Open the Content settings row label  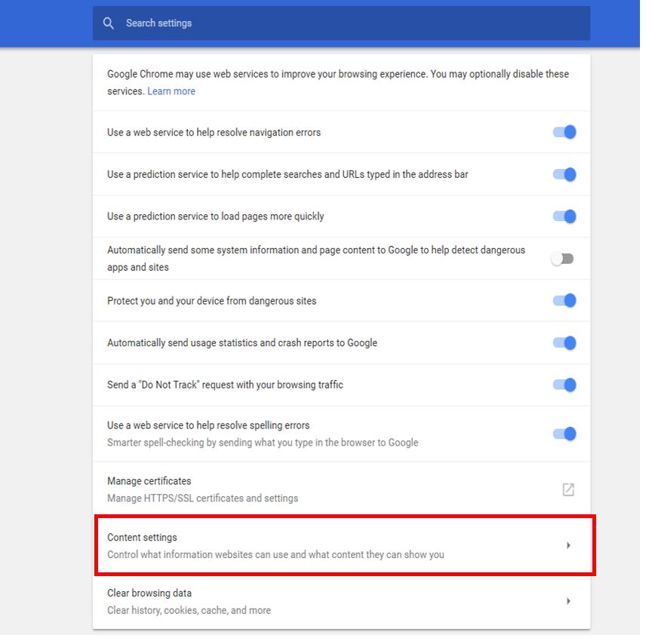[143, 538]
